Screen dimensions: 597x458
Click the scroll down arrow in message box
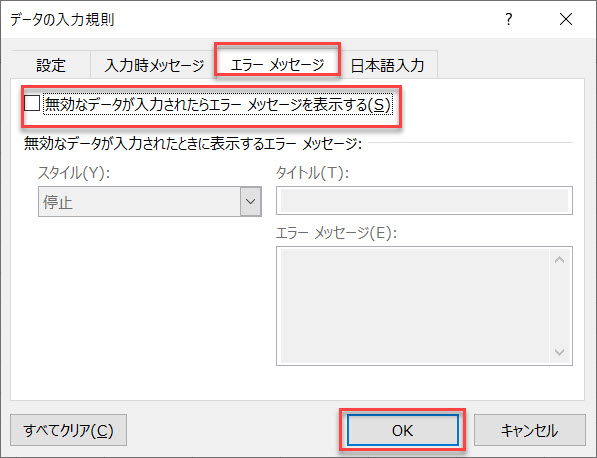click(559, 352)
